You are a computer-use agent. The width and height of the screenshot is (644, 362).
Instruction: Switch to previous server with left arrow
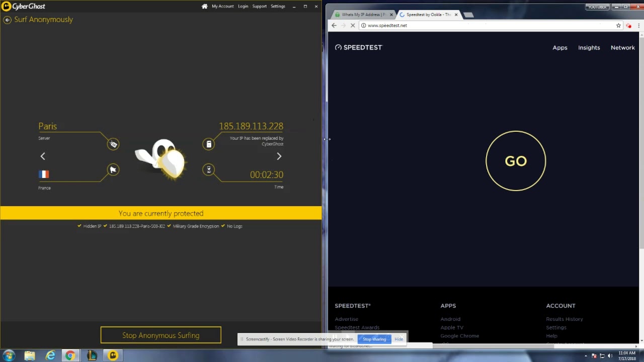click(x=43, y=156)
